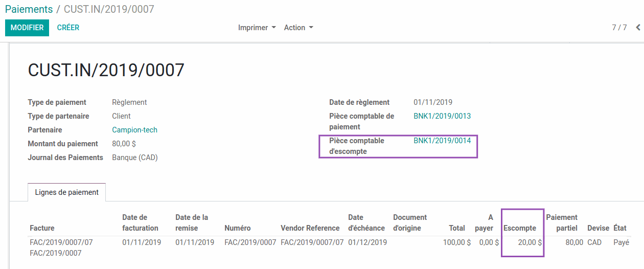Sort by Escompte column header

pos(520,228)
